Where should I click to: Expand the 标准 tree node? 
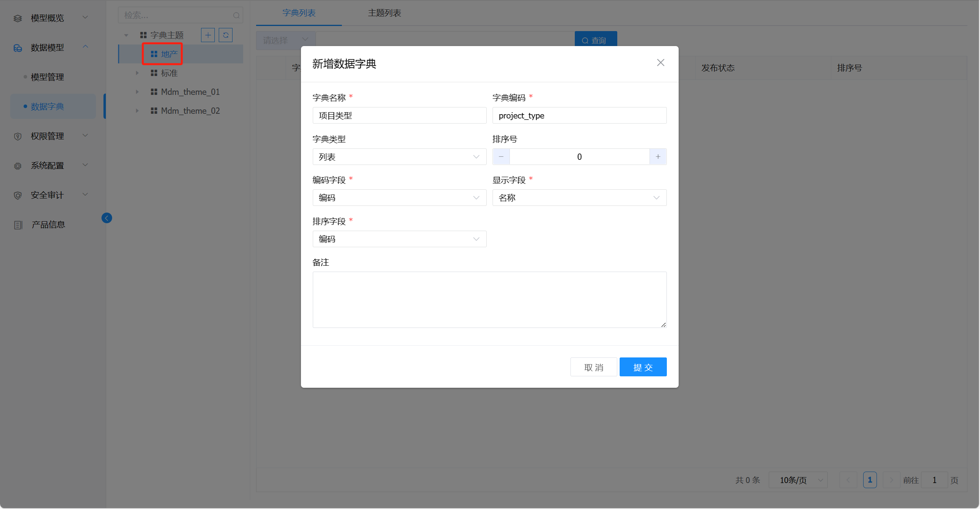[x=137, y=73]
